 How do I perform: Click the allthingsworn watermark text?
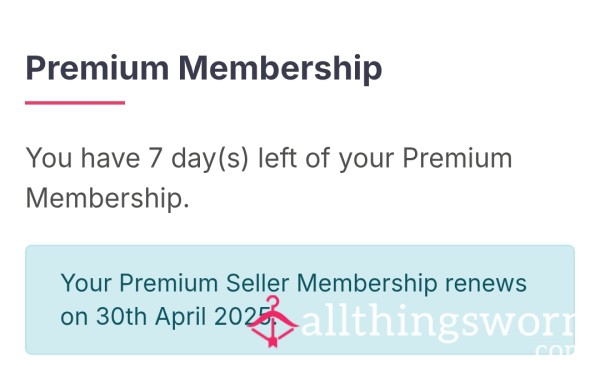coord(438,321)
